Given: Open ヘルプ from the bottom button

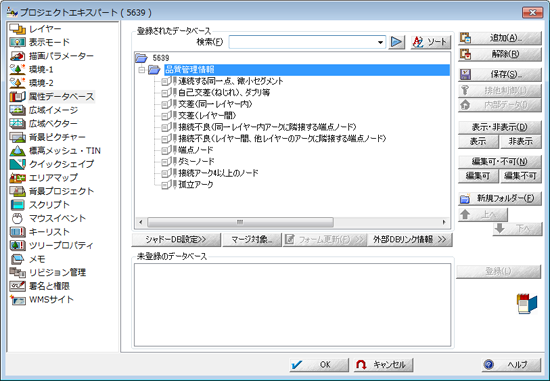Looking at the screenshot, I should tap(511, 365).
